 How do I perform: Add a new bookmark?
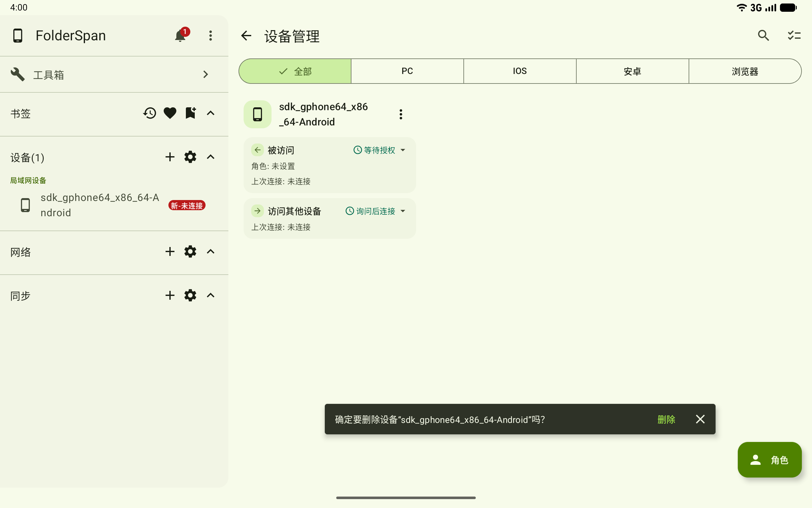(x=190, y=113)
